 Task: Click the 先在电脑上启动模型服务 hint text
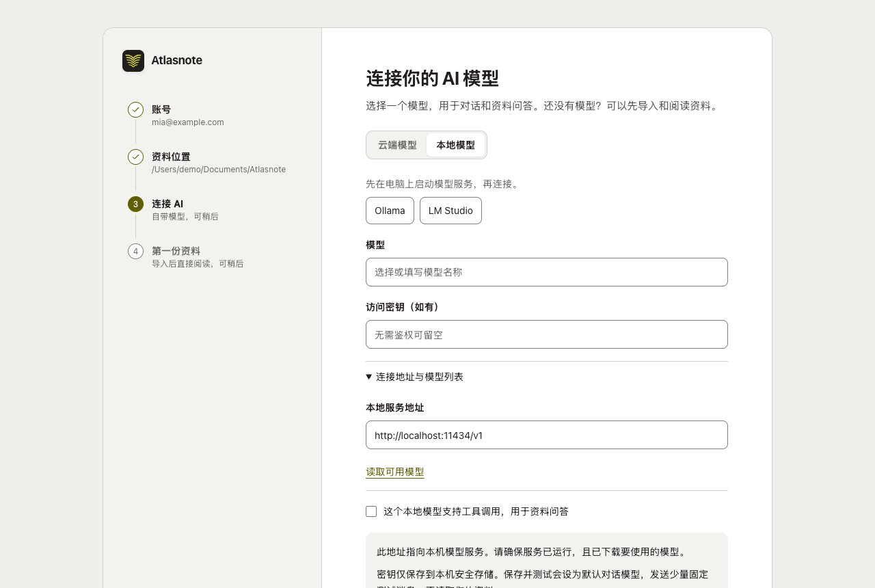pos(443,184)
